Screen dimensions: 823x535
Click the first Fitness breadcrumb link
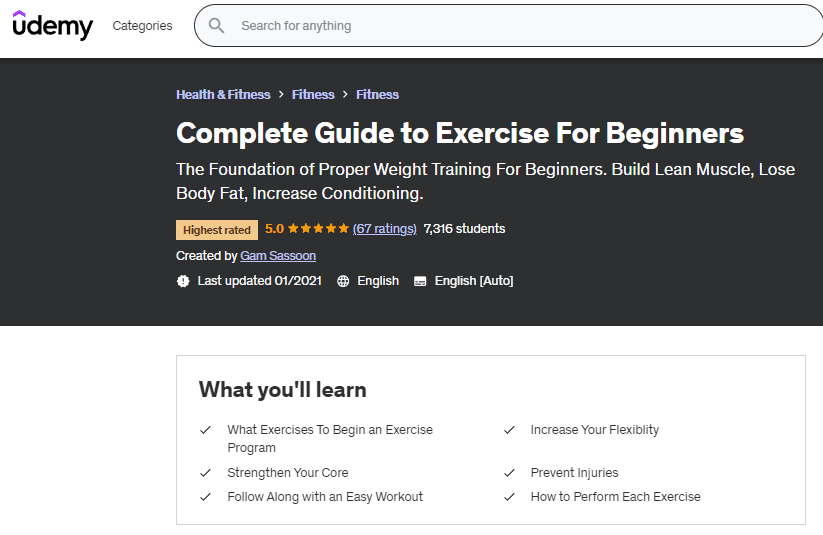point(313,94)
